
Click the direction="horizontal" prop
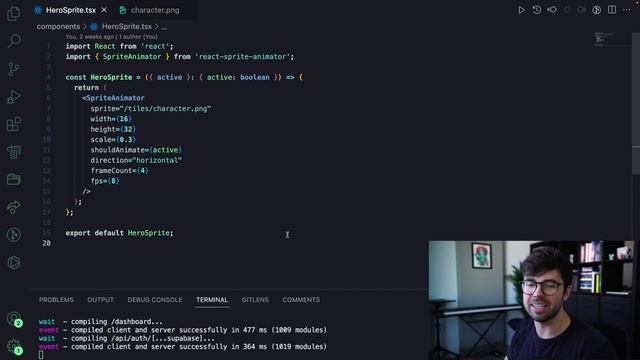pos(136,160)
